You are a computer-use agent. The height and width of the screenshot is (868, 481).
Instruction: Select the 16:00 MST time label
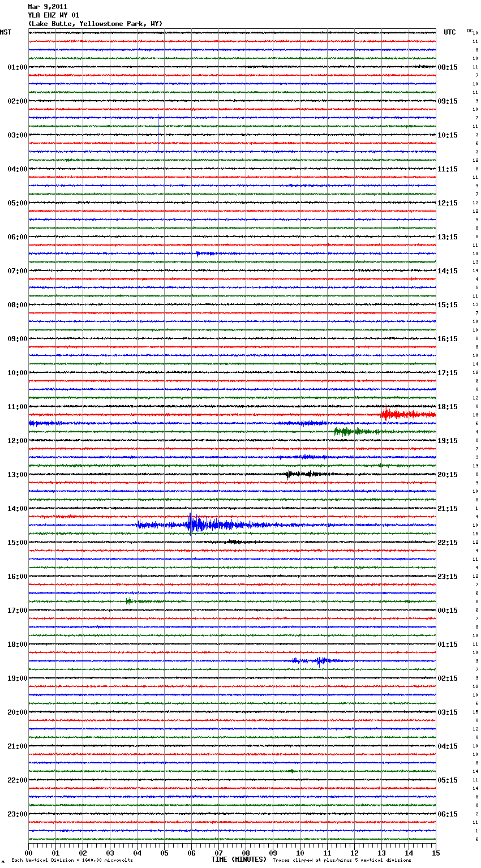(x=18, y=577)
